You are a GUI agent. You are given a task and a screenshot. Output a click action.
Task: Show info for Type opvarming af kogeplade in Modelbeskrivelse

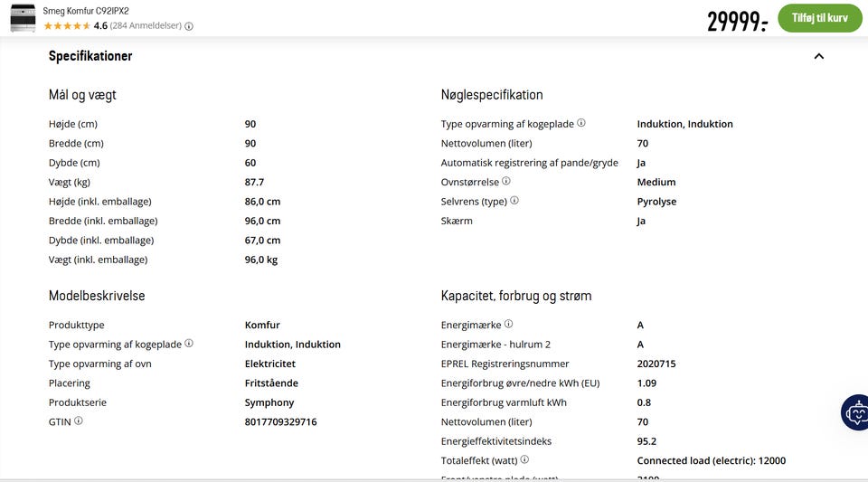[189, 343]
